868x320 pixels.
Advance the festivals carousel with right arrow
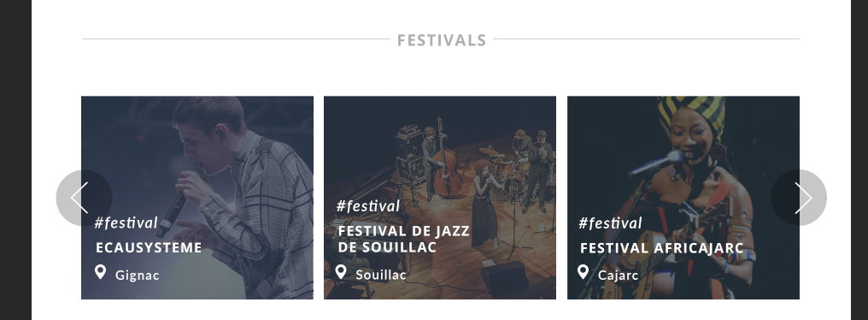coord(798,198)
